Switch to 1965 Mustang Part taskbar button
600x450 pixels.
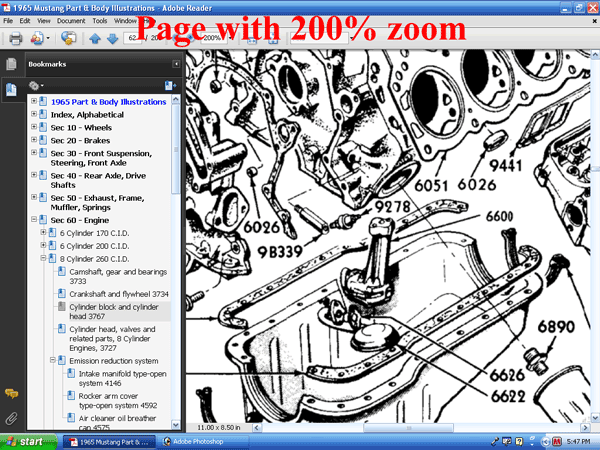pyautogui.click(x=109, y=442)
